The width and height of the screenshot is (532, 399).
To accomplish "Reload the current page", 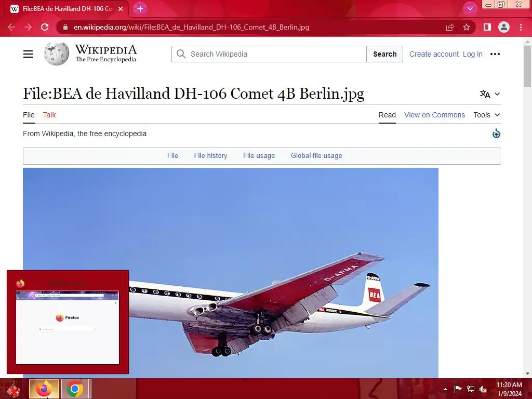I will pos(45,27).
